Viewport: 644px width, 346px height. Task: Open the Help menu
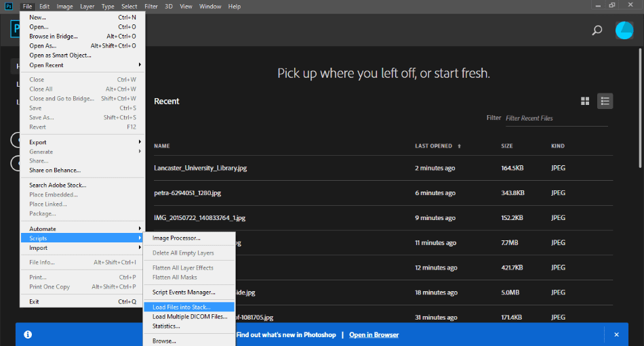[x=234, y=7]
